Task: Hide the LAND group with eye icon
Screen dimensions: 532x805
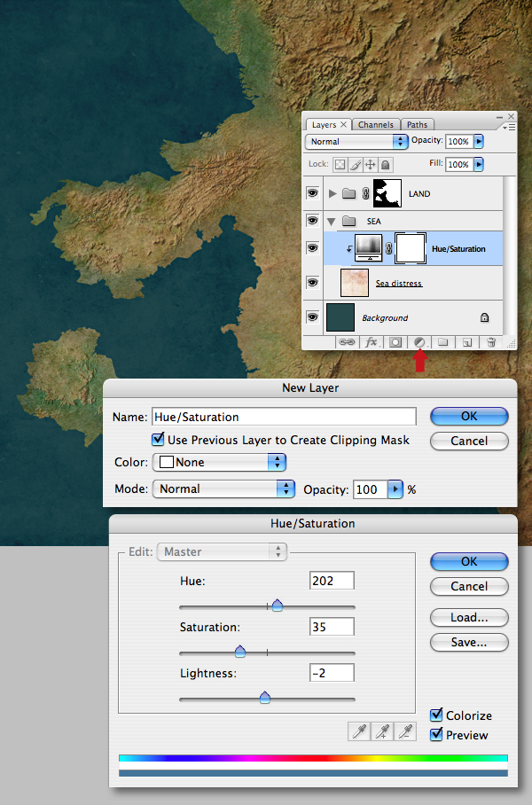Action: tap(312, 193)
